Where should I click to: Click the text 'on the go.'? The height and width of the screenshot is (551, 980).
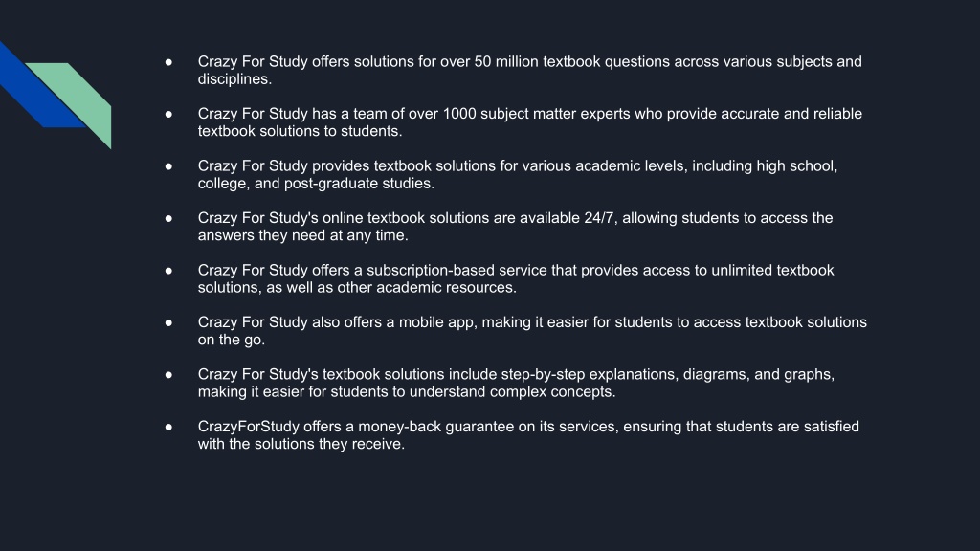click(232, 340)
